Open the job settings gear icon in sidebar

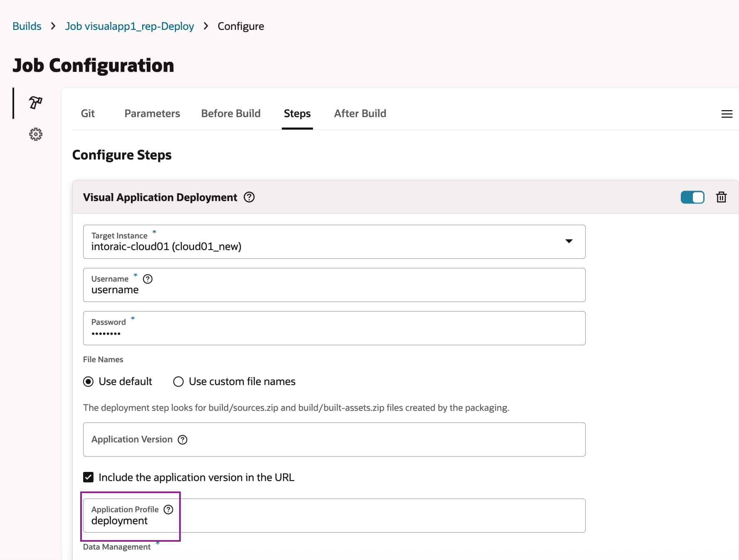(x=35, y=134)
